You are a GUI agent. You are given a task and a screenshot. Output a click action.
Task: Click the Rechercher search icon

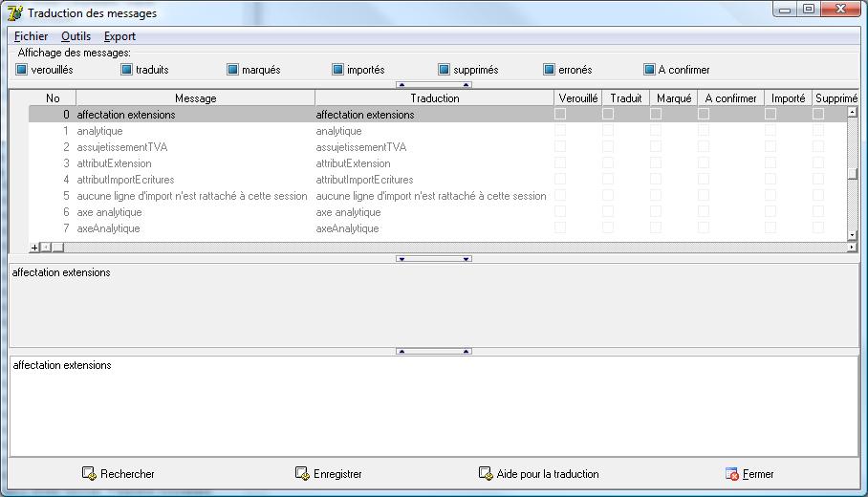89,473
